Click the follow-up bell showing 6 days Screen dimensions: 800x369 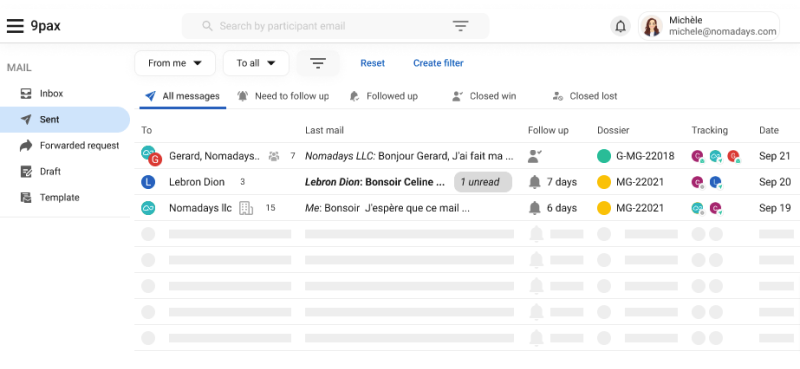pos(535,208)
